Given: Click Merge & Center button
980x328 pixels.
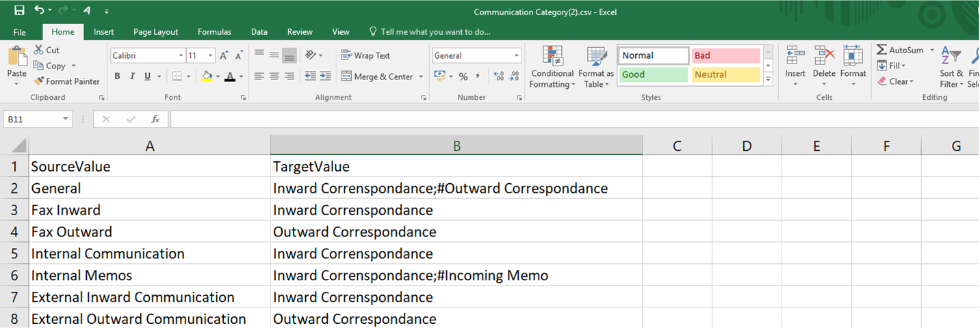Looking at the screenshot, I should click(x=377, y=77).
